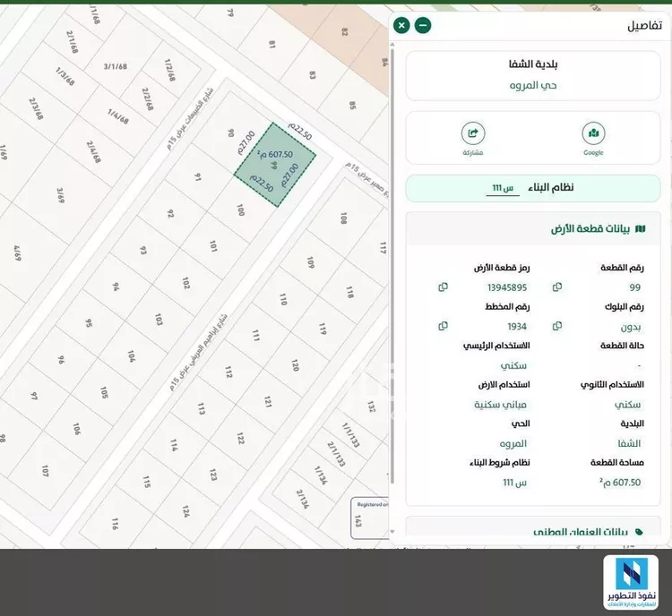Copy the parcel number 99
672x616 pixels.
coord(557,287)
